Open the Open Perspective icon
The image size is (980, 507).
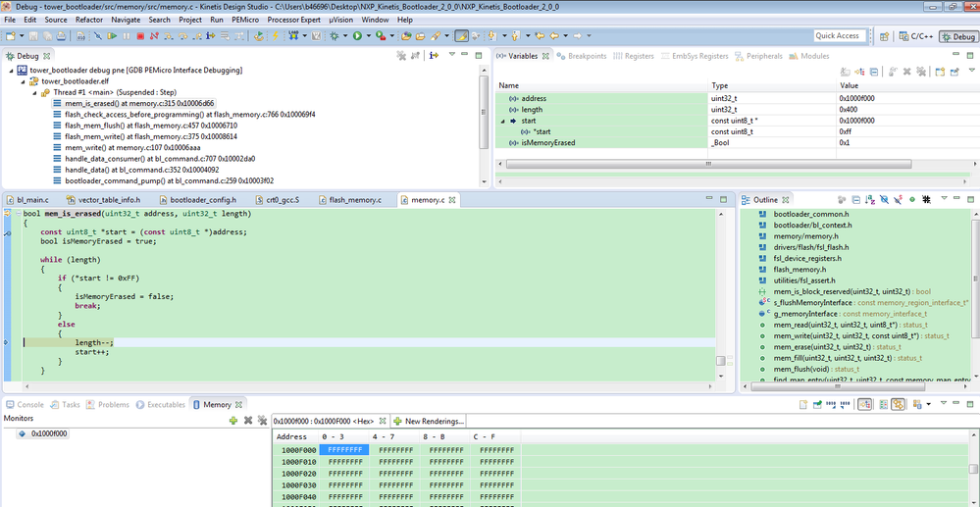tap(885, 36)
